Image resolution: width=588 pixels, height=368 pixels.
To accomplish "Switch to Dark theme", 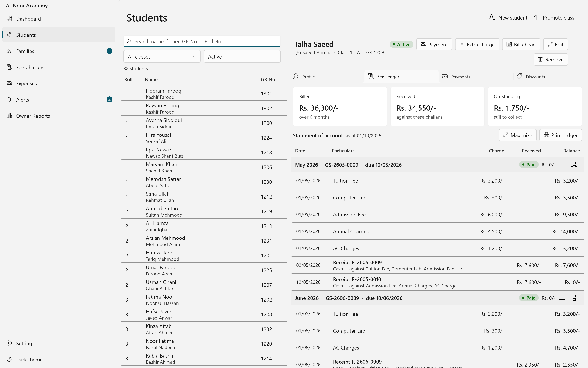I will point(59,360).
